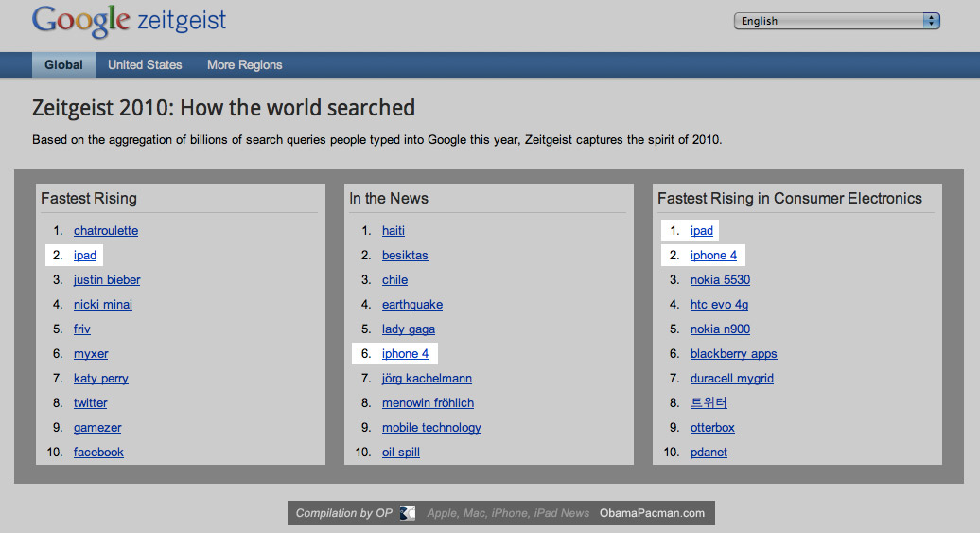Click ipad in Fastest Rising list
This screenshot has height=533, width=980.
[85, 256]
